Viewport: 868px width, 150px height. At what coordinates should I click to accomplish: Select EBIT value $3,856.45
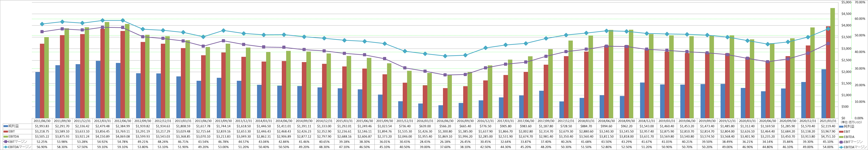pos(102,131)
